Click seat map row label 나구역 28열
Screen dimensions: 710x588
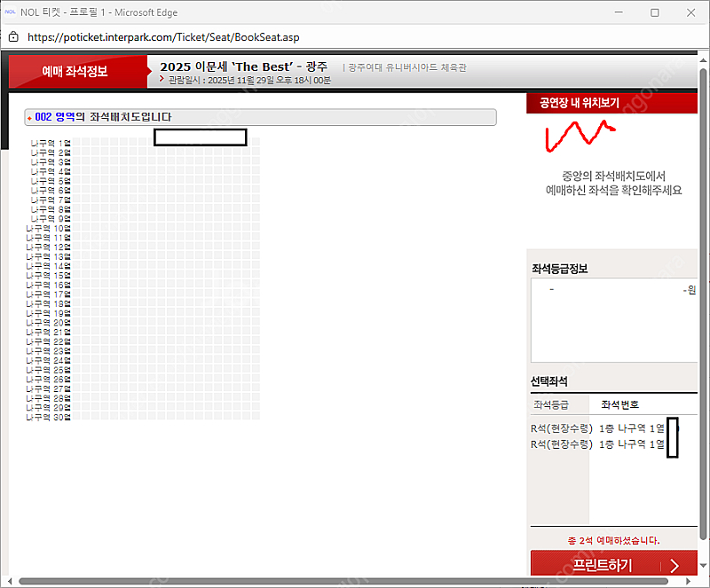[x=49, y=398]
